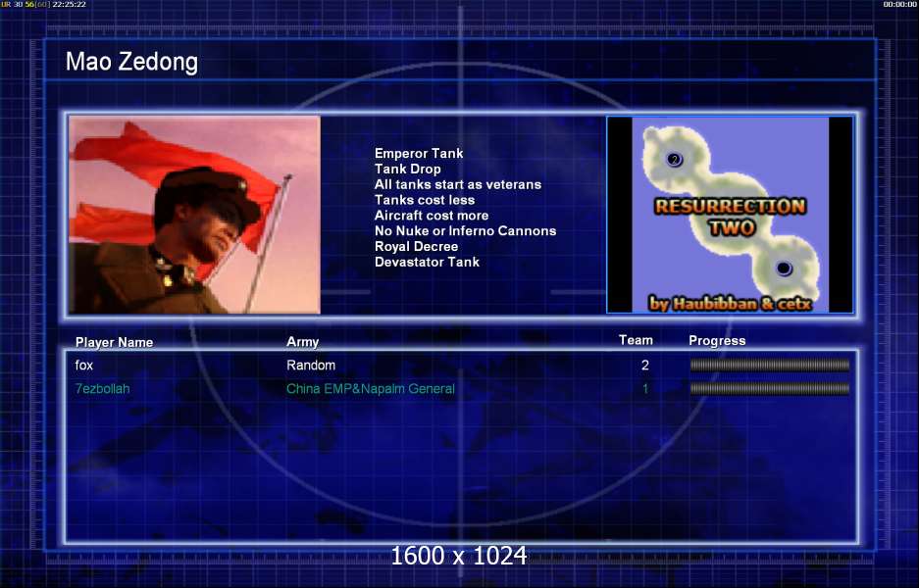This screenshot has height=588, width=919.
Task: Click fox's loading progress bar
Action: 770,366
